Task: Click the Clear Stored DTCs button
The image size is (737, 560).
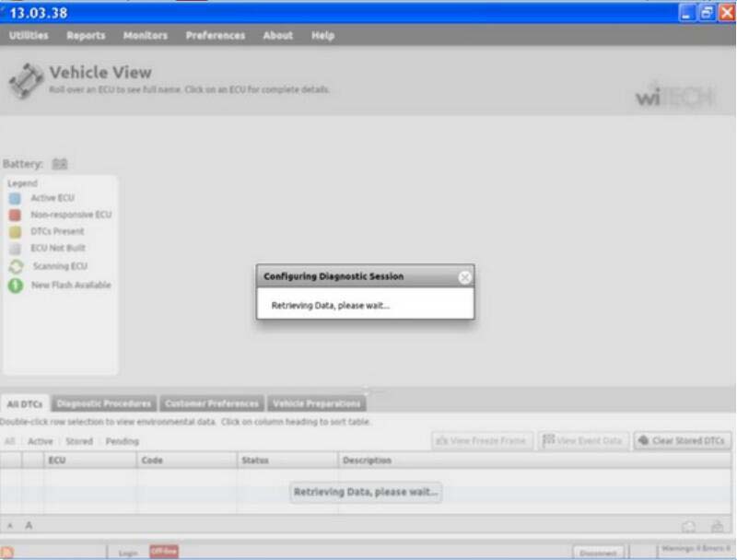Action: (x=683, y=440)
